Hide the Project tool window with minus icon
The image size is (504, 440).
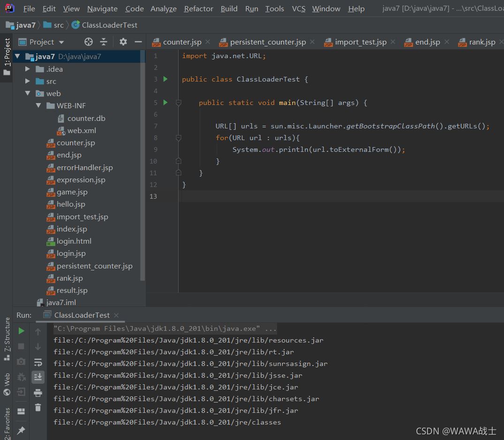pyautogui.click(x=138, y=42)
